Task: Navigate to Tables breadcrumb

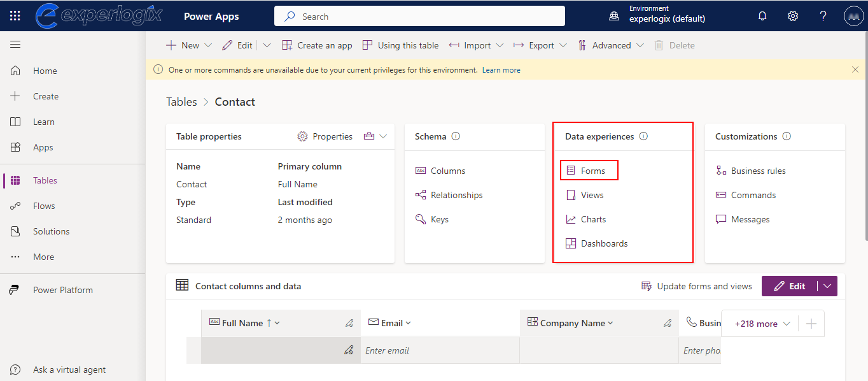Action: pyautogui.click(x=182, y=102)
